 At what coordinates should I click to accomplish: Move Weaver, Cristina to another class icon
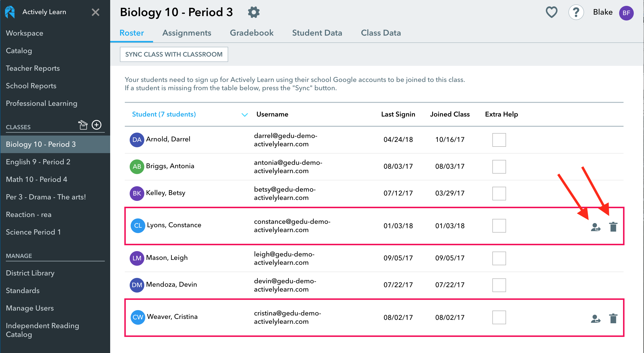click(596, 319)
